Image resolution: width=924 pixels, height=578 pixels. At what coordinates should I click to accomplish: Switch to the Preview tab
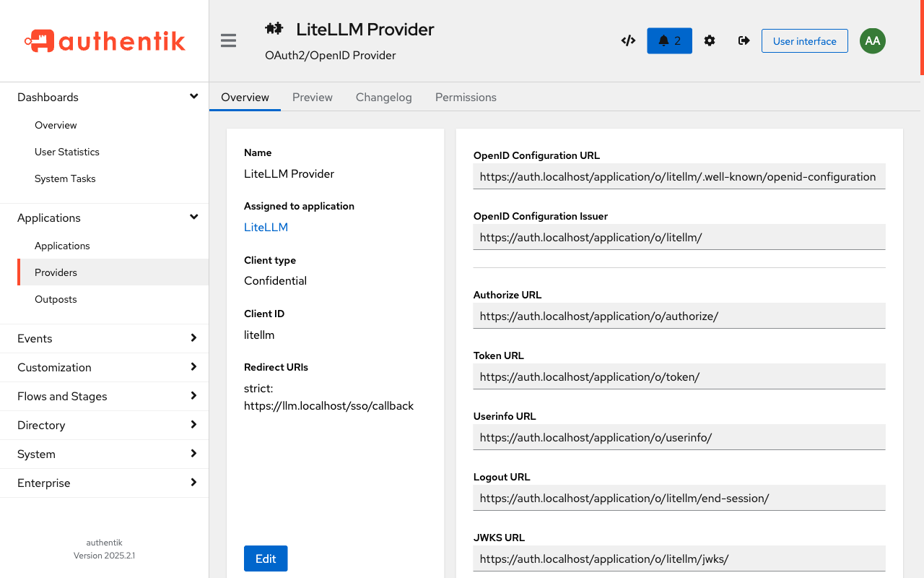click(x=313, y=97)
